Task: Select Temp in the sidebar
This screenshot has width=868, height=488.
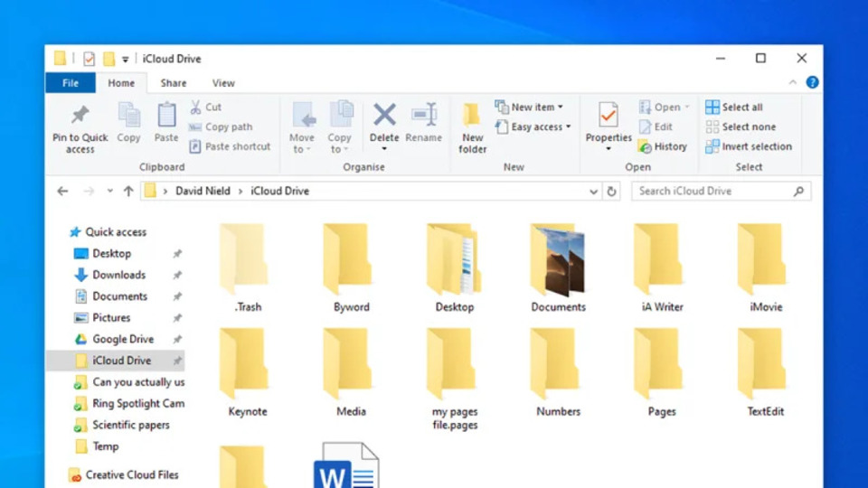Action: coord(97,446)
